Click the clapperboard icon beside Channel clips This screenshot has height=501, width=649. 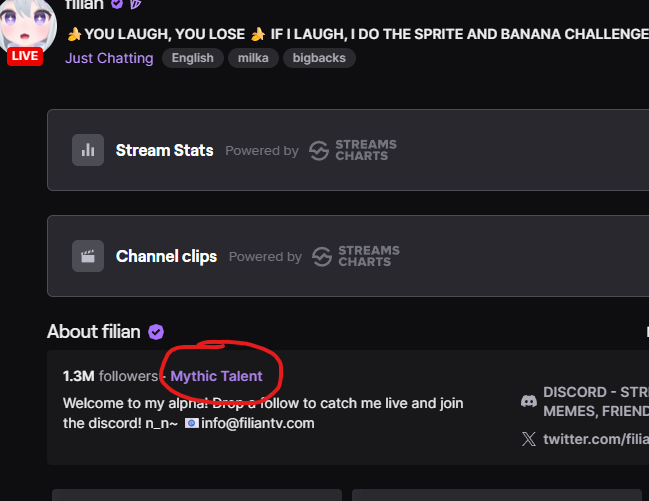click(88, 256)
